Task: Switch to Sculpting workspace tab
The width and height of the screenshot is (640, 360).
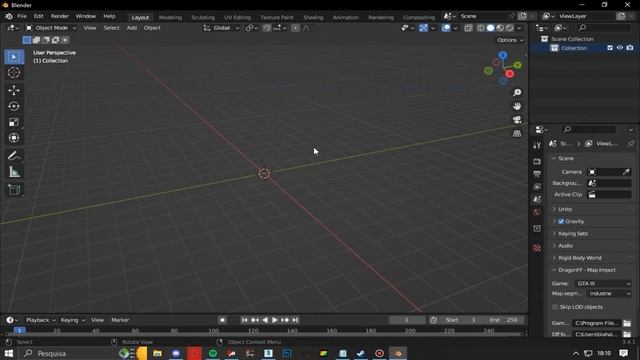Action: point(203,18)
